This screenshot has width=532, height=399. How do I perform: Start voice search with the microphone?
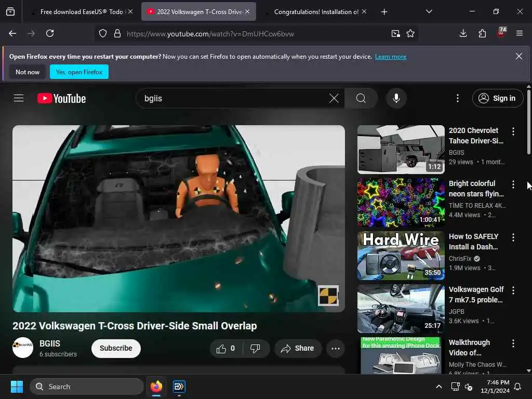click(396, 98)
